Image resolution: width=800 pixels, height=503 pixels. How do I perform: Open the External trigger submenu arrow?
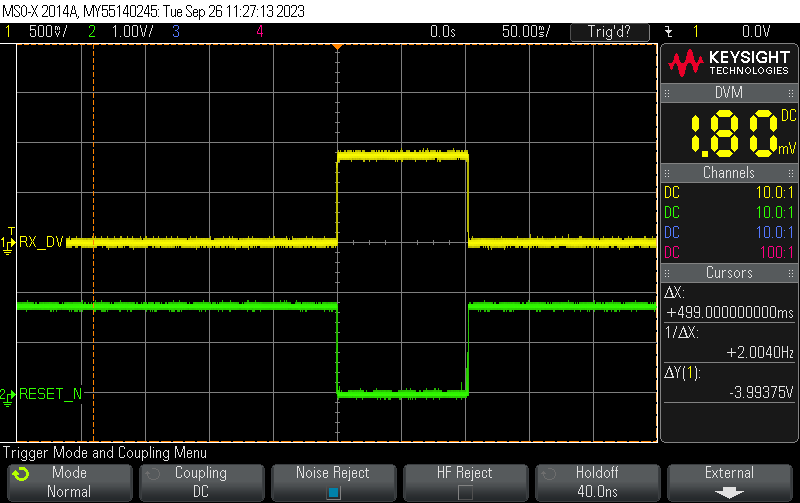tap(729, 492)
